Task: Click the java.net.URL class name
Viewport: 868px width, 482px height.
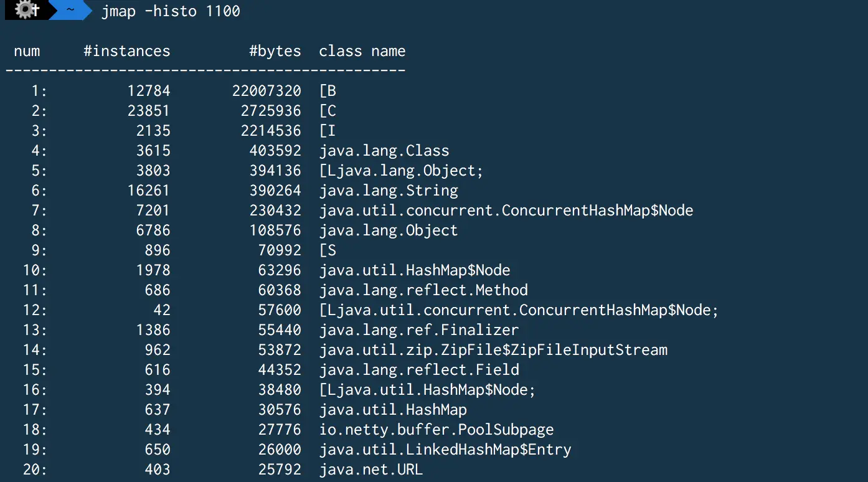Action: coord(370,470)
